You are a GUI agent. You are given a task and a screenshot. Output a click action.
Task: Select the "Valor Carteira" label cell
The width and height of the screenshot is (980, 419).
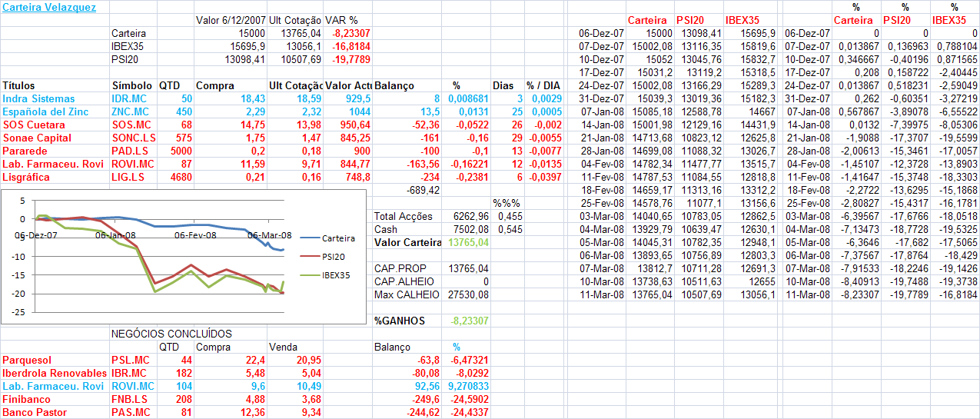click(x=408, y=242)
